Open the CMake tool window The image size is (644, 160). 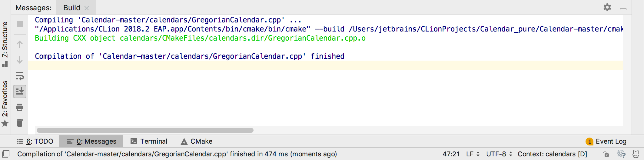tap(197, 141)
